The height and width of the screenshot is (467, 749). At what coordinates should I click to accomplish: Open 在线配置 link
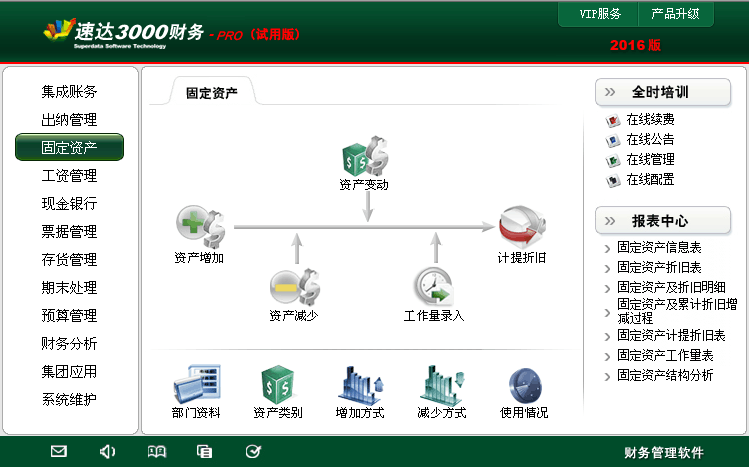coord(651,180)
